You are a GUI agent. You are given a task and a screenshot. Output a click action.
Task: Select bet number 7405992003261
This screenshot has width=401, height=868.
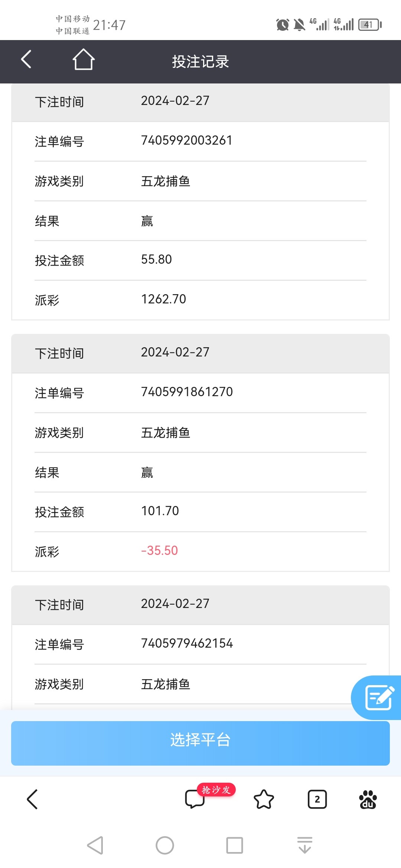click(x=187, y=141)
